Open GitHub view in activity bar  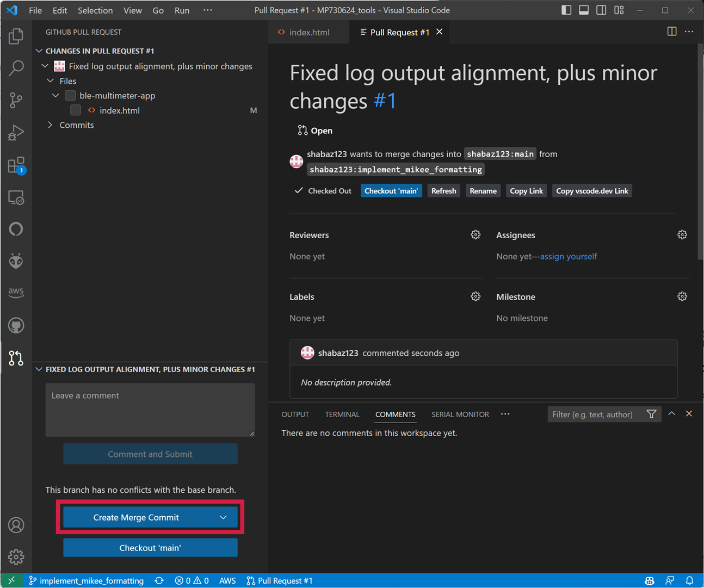coord(16,325)
